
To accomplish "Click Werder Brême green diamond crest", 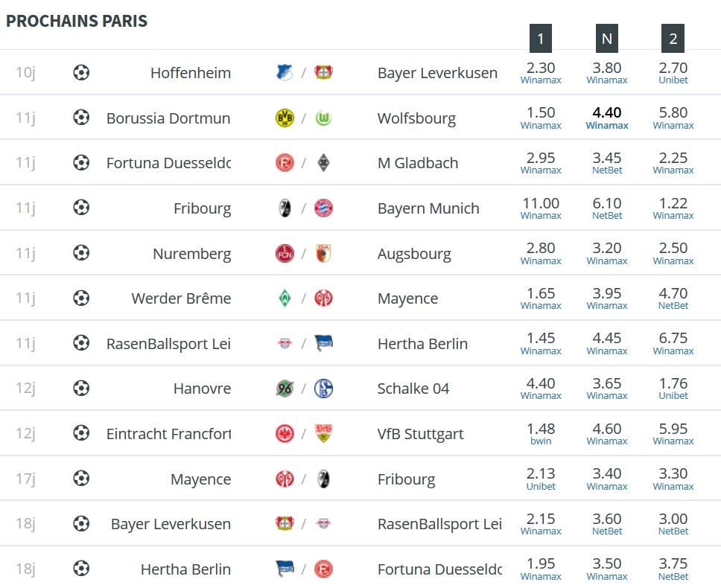I will (x=285, y=298).
